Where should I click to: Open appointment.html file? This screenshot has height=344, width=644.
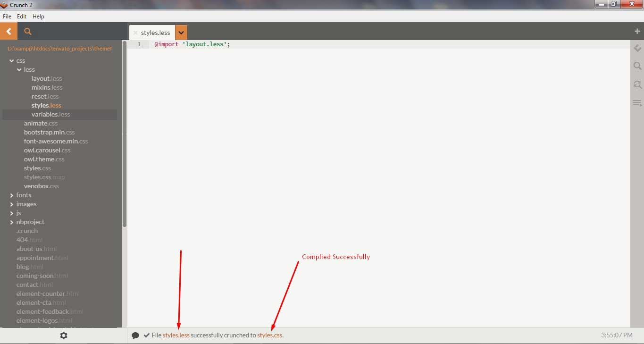pyautogui.click(x=42, y=258)
